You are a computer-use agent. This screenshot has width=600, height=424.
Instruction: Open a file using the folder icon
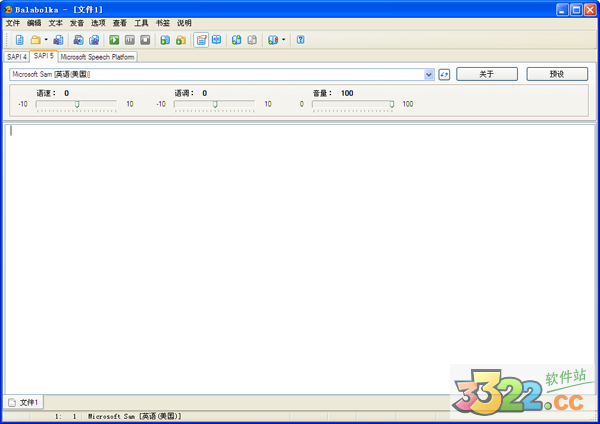pyautogui.click(x=36, y=40)
